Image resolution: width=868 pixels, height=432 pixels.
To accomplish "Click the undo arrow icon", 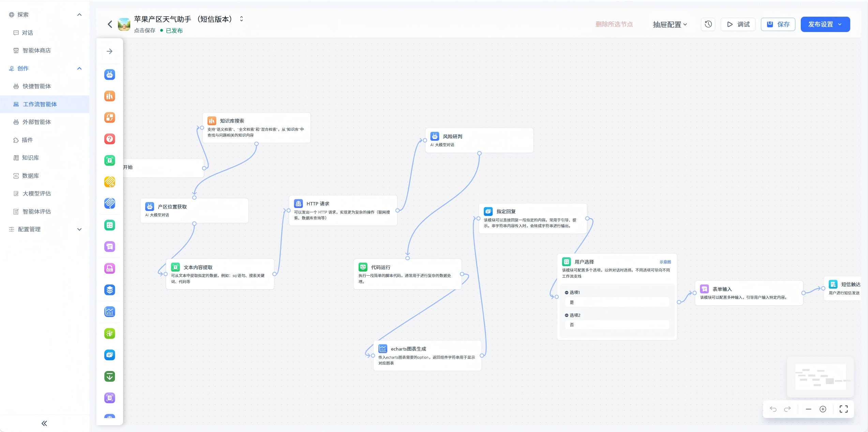I will click(x=773, y=409).
